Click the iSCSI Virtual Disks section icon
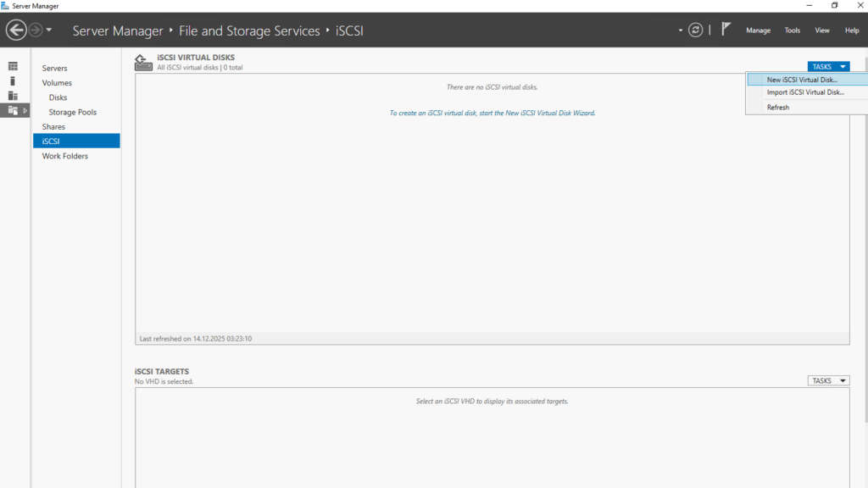 143,63
